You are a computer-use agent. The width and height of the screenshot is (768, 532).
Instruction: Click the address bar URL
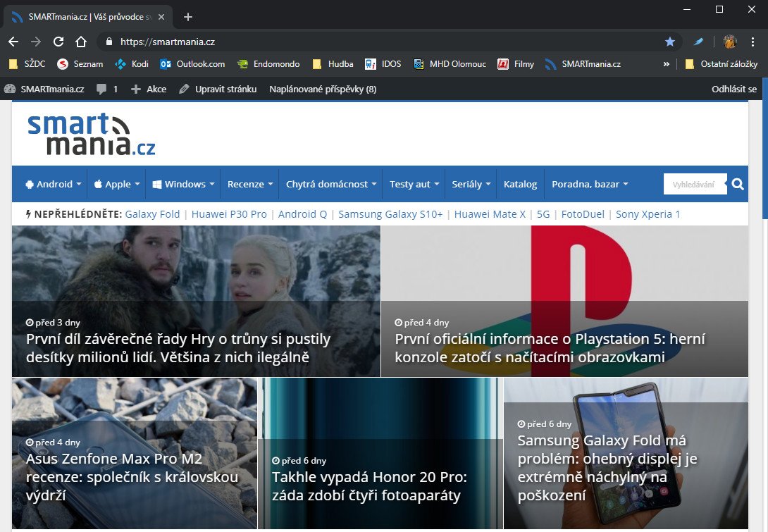point(168,42)
